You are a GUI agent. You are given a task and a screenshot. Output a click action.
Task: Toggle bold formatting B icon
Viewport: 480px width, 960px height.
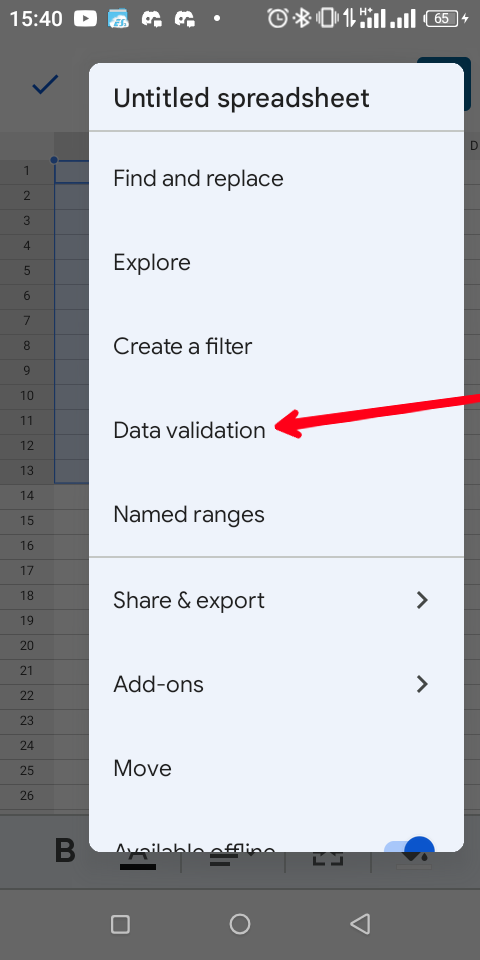click(x=65, y=850)
